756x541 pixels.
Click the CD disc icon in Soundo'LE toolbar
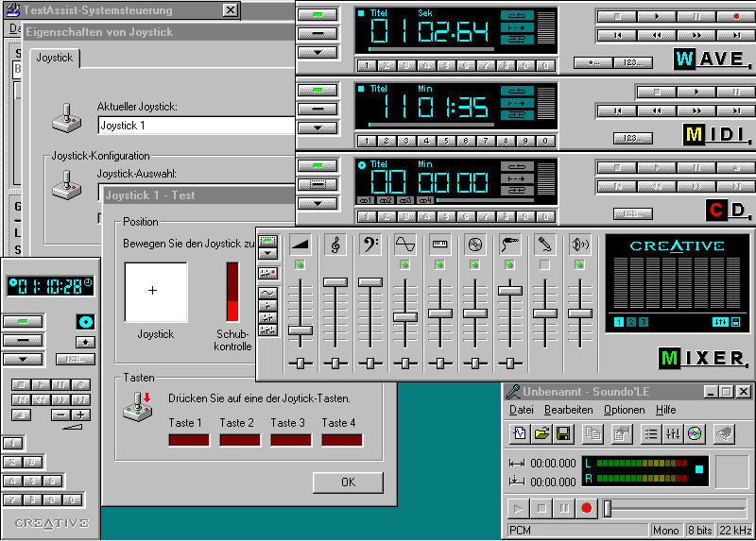[696, 433]
